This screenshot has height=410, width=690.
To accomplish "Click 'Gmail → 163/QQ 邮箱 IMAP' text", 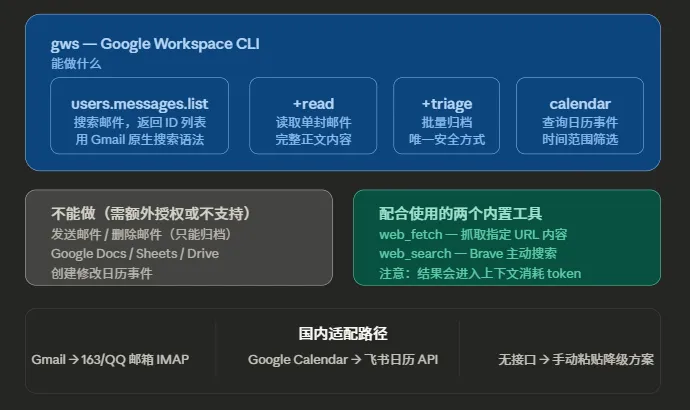I will click(x=110, y=359).
